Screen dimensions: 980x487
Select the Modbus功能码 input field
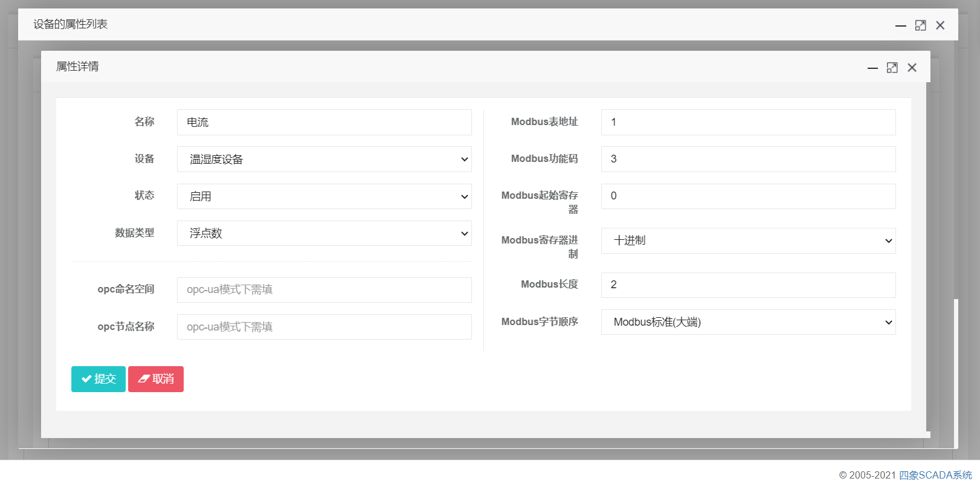[748, 159]
